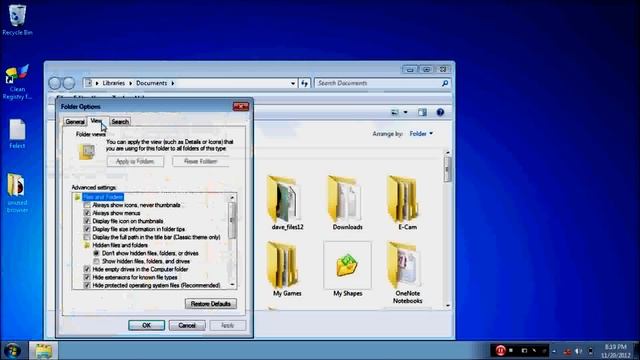640x360 pixels.
Task: Open the Recycle Bin desktop icon
Action: [17, 20]
